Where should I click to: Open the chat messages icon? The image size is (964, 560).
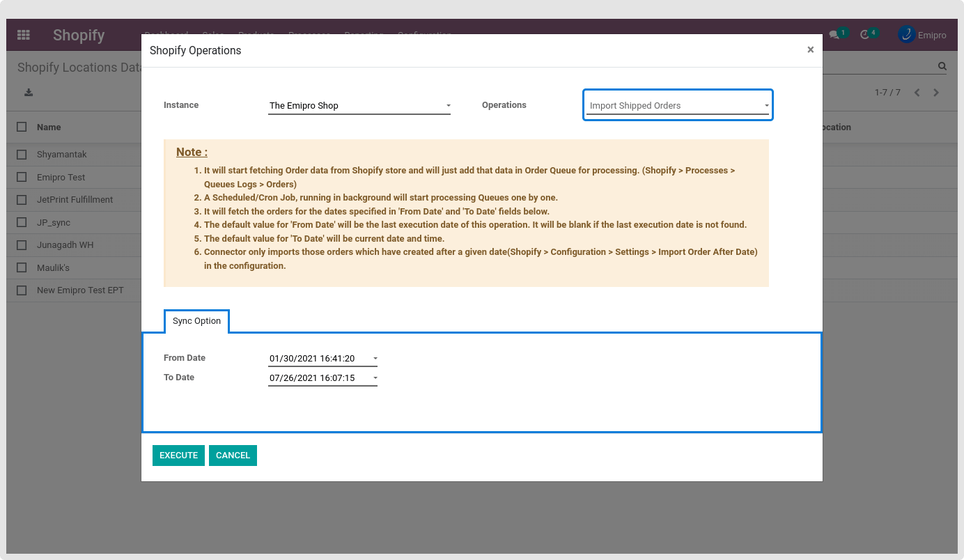pyautogui.click(x=834, y=35)
